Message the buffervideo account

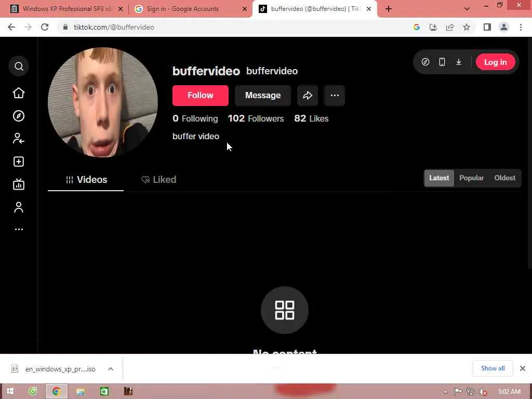click(263, 96)
